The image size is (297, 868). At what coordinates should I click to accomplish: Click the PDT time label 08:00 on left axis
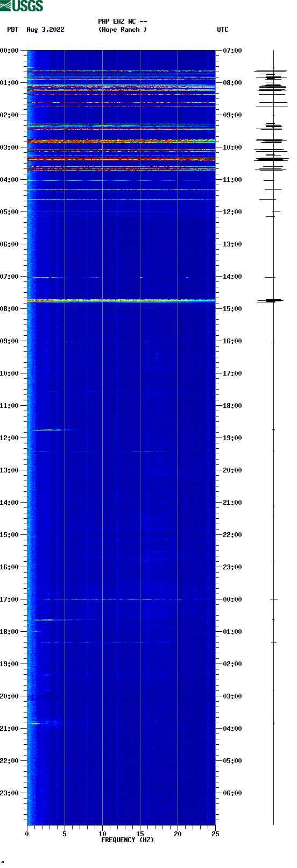[x=10, y=309]
